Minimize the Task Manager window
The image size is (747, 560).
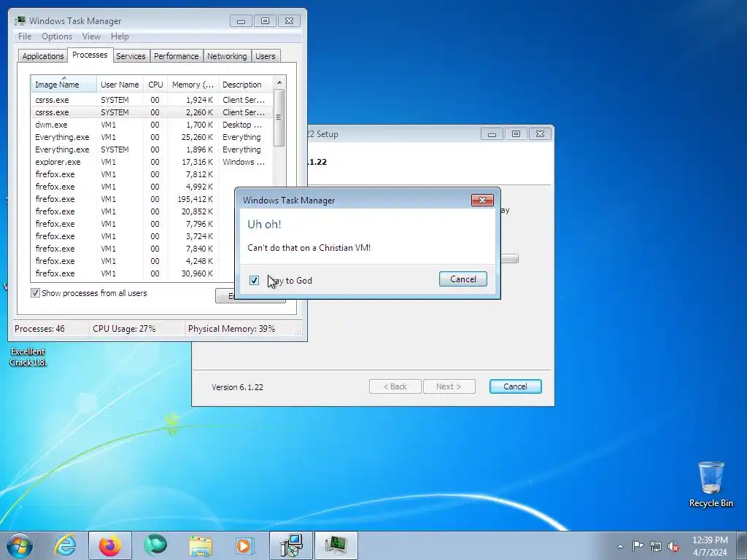pyautogui.click(x=241, y=21)
